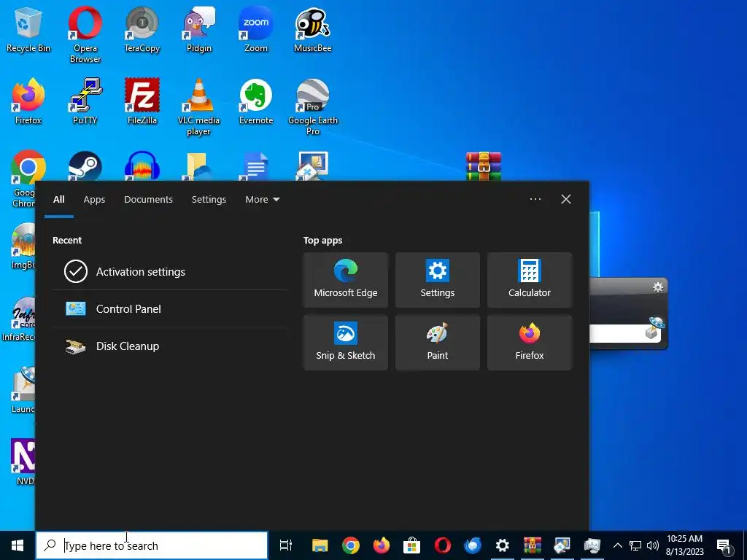Switch to the Settings search tab
The height and width of the screenshot is (560, 747).
tap(209, 200)
